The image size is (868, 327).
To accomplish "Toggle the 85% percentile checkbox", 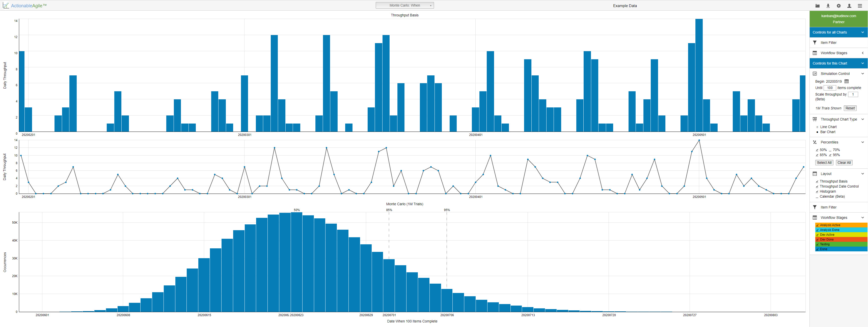I will click(x=817, y=155).
